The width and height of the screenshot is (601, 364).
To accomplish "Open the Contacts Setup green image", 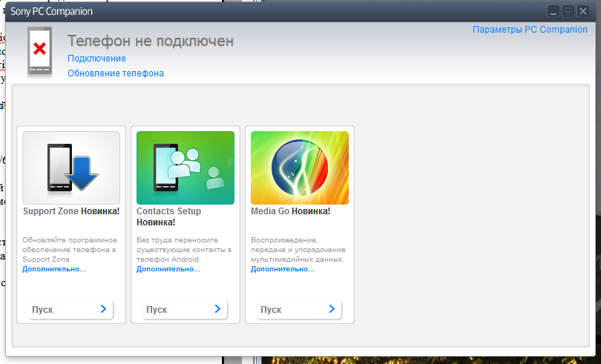I will click(185, 168).
